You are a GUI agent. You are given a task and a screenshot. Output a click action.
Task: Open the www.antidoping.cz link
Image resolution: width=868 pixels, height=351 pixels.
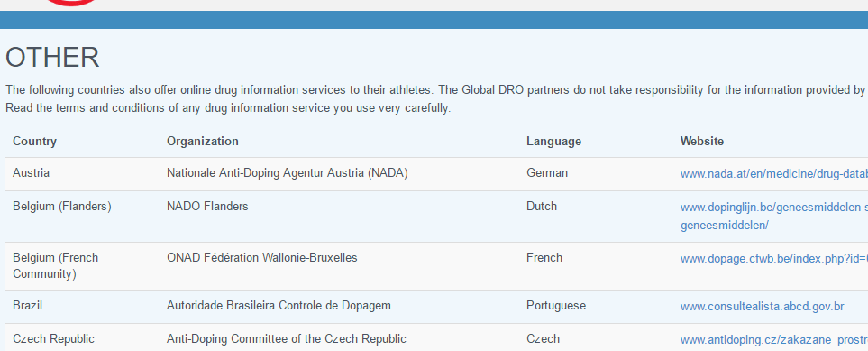[x=774, y=340]
